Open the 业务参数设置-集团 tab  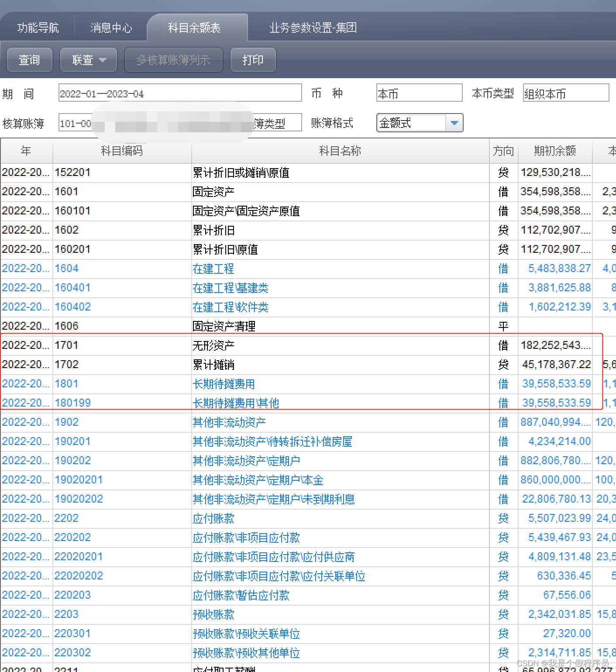(313, 28)
